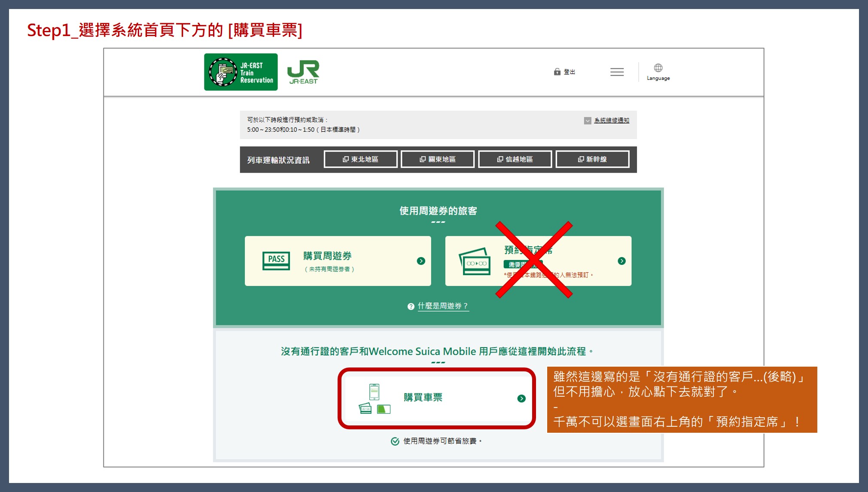Screen dimensions: 868x492
Task: Expand the 系統維修通知 dropdown arrow
Action: pos(588,121)
